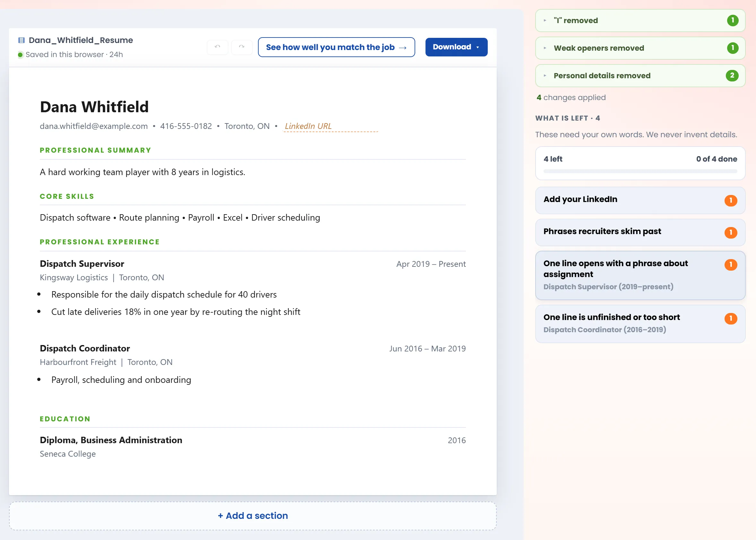Click the Dispatch Supervisor job title
The height and width of the screenshot is (540, 756).
click(x=82, y=264)
